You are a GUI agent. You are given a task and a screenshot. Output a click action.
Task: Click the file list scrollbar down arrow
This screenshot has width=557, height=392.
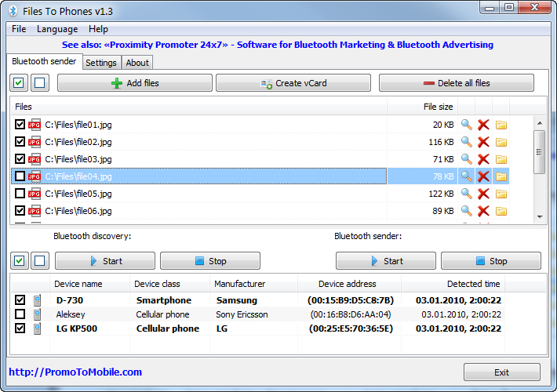pyautogui.click(x=540, y=216)
